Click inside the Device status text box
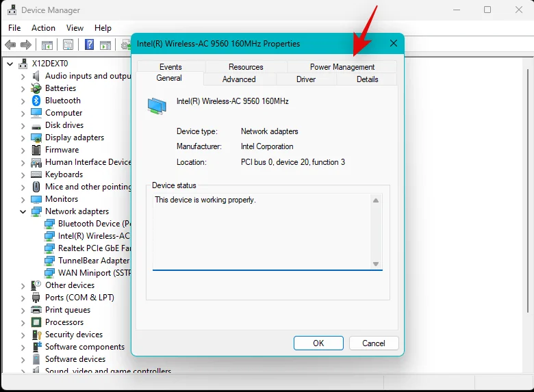 [262, 232]
